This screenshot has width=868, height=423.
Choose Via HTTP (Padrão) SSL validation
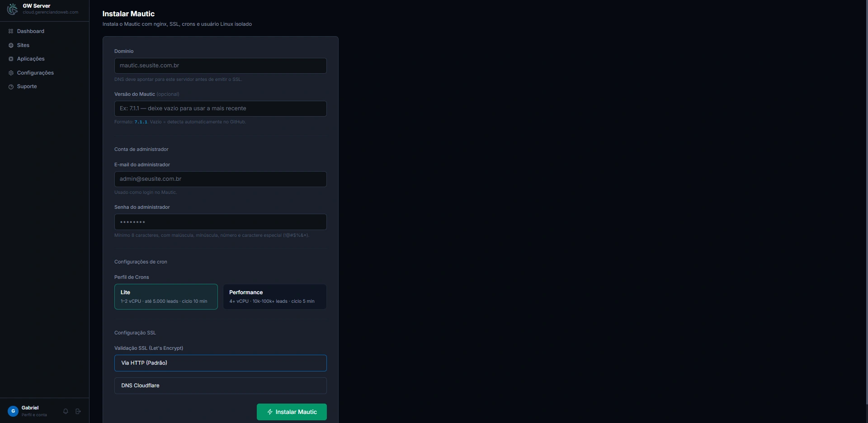coord(221,363)
